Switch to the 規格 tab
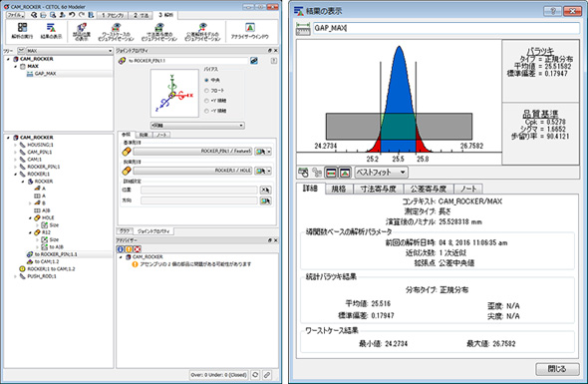The width and height of the screenshot is (588, 384). (x=339, y=189)
